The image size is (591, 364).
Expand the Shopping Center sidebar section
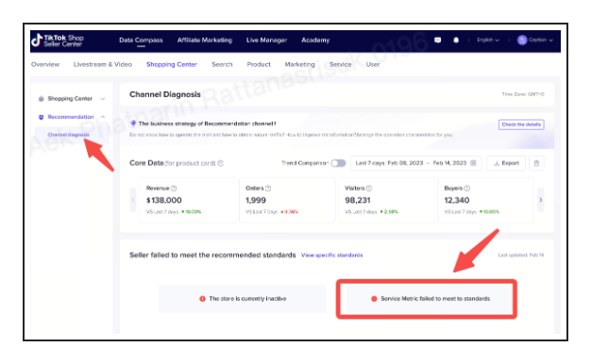pos(103,99)
